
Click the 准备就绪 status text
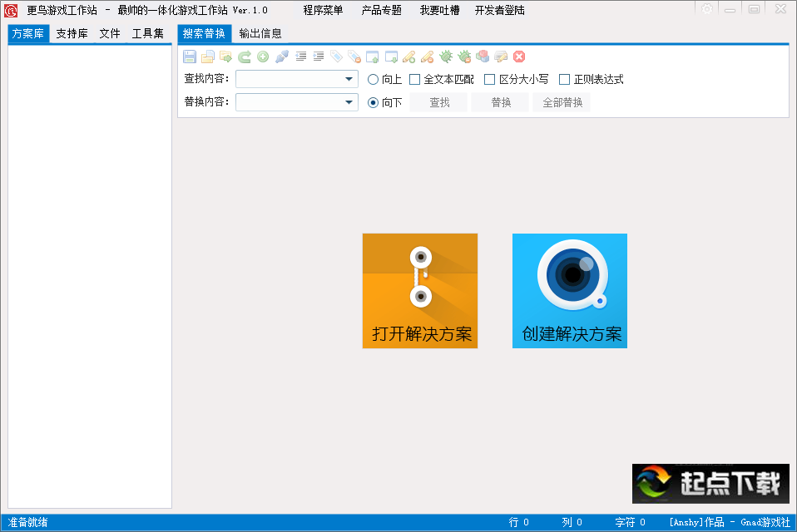tap(28, 522)
